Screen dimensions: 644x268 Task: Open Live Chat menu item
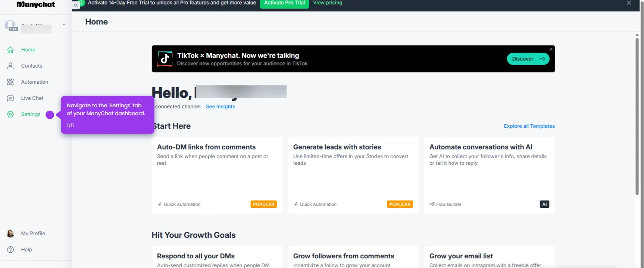pos(32,98)
